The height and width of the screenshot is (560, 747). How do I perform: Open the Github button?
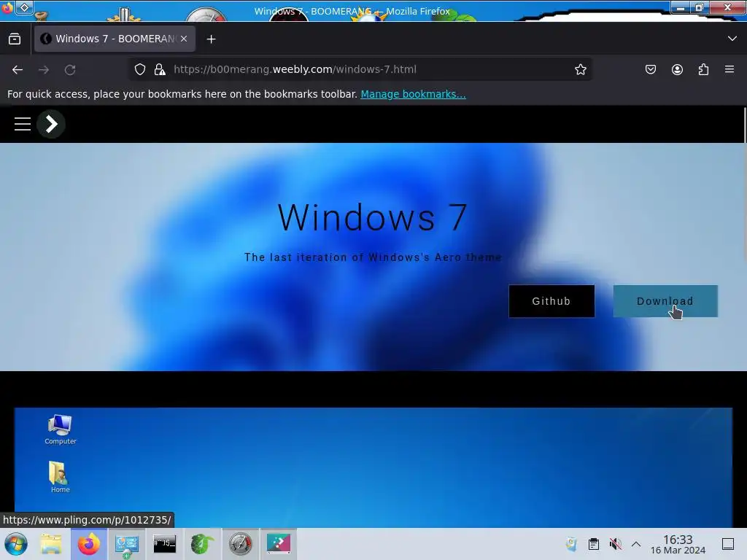point(551,301)
